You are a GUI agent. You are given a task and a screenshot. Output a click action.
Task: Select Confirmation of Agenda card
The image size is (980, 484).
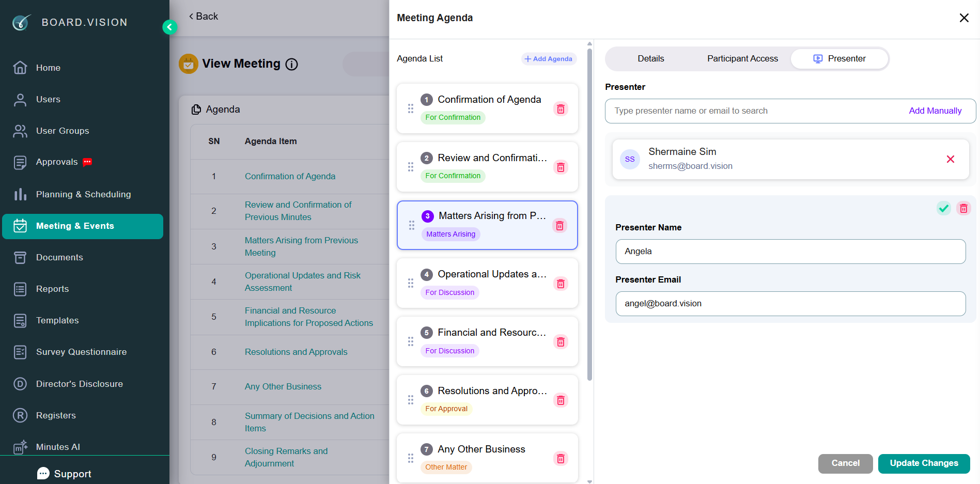pos(487,108)
